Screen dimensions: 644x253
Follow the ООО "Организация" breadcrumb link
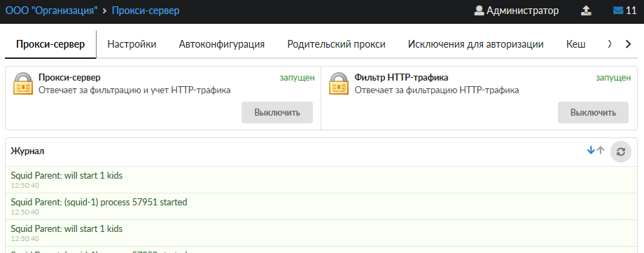pyautogui.click(x=51, y=11)
